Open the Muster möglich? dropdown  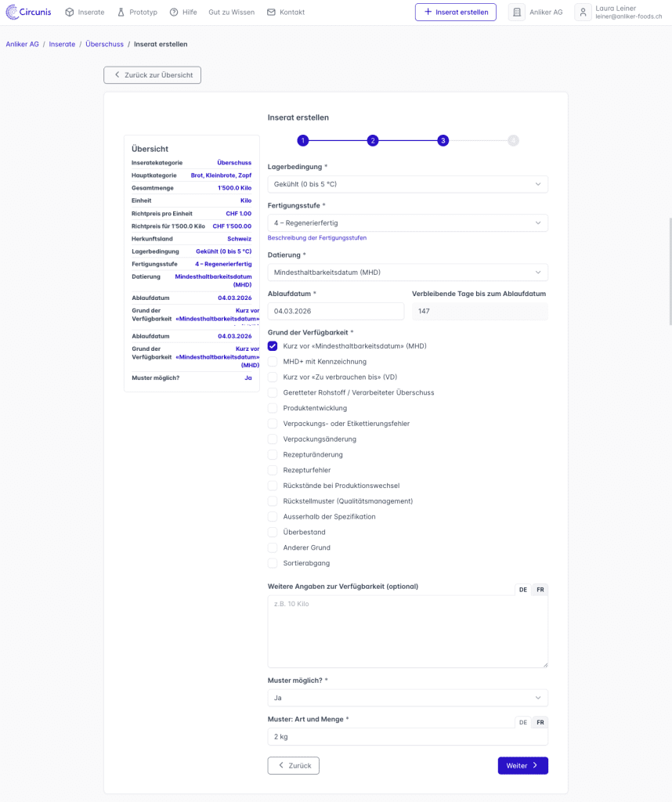pos(407,698)
